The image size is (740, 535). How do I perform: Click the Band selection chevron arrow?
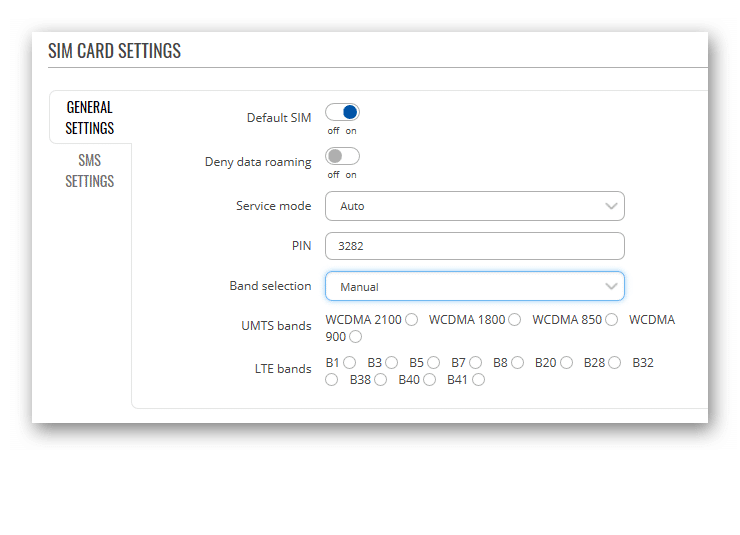pyautogui.click(x=611, y=286)
